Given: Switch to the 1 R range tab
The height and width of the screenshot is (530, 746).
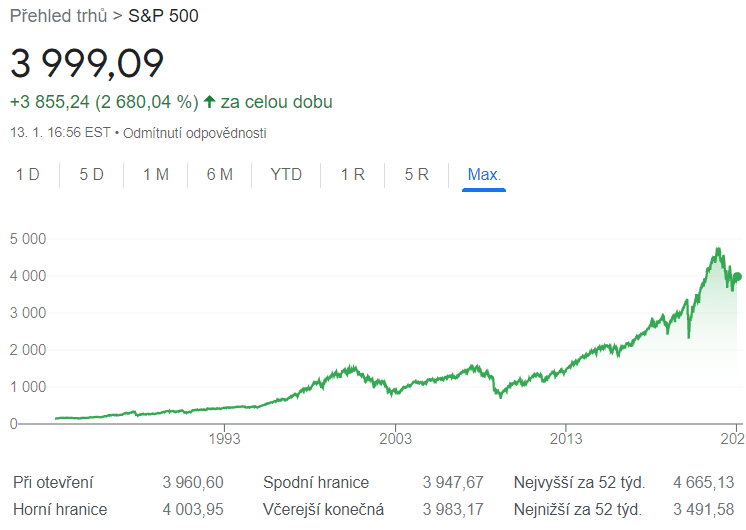Looking at the screenshot, I should 353,175.
